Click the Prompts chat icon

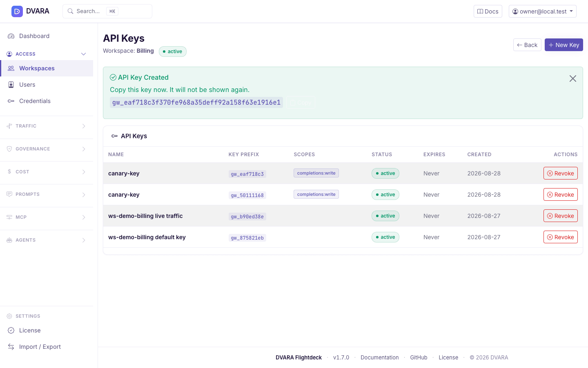9,194
